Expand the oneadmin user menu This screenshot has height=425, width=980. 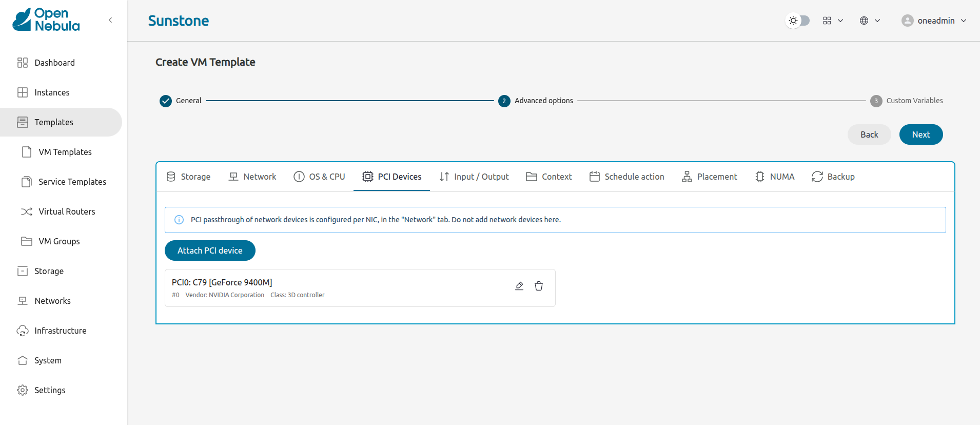point(934,21)
